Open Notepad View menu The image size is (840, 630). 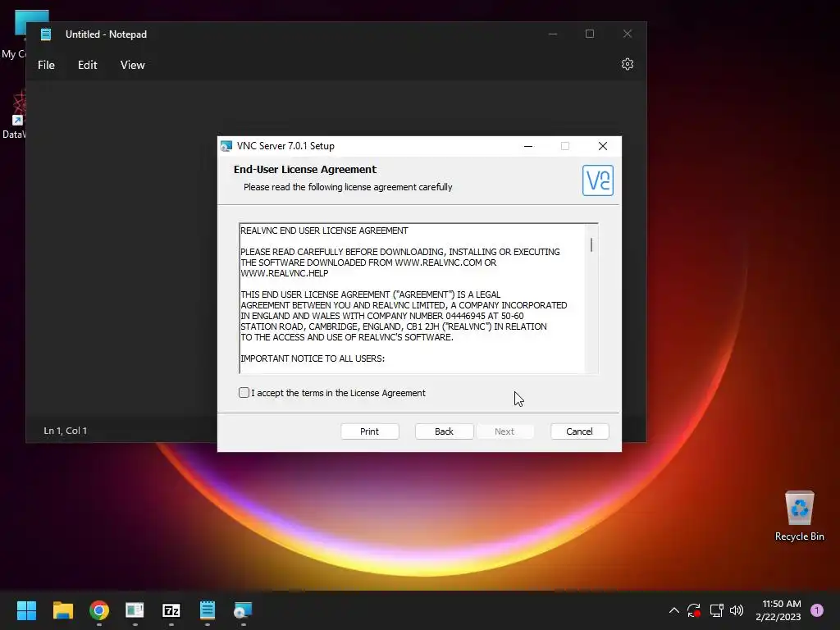pos(132,65)
